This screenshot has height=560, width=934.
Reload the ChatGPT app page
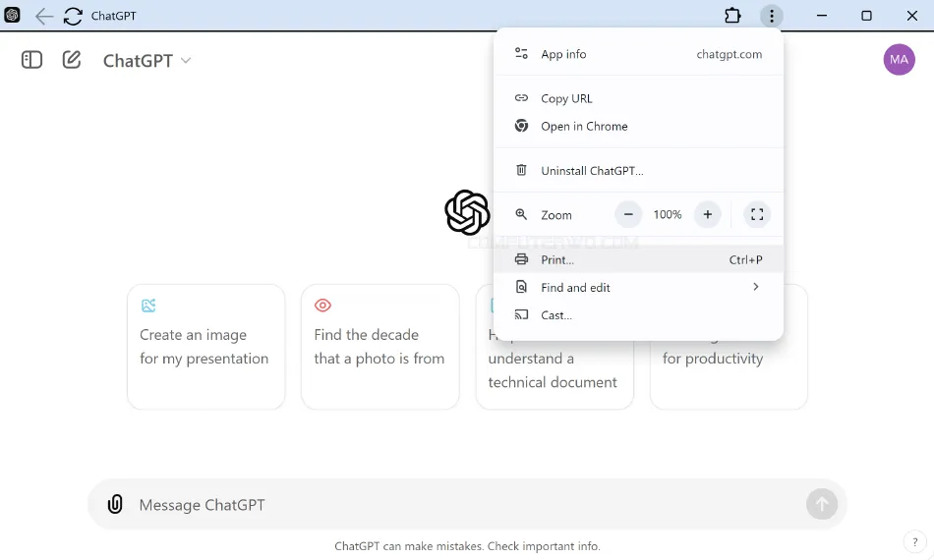[73, 16]
